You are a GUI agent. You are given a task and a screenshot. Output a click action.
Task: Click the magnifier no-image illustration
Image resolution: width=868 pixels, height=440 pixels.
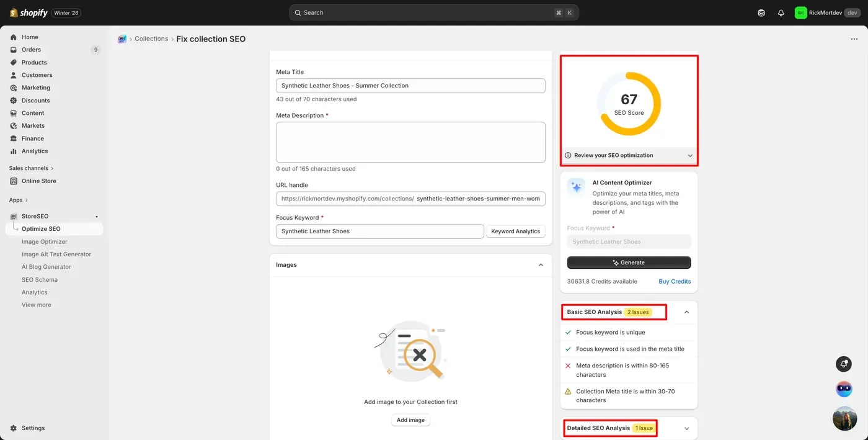(x=410, y=351)
